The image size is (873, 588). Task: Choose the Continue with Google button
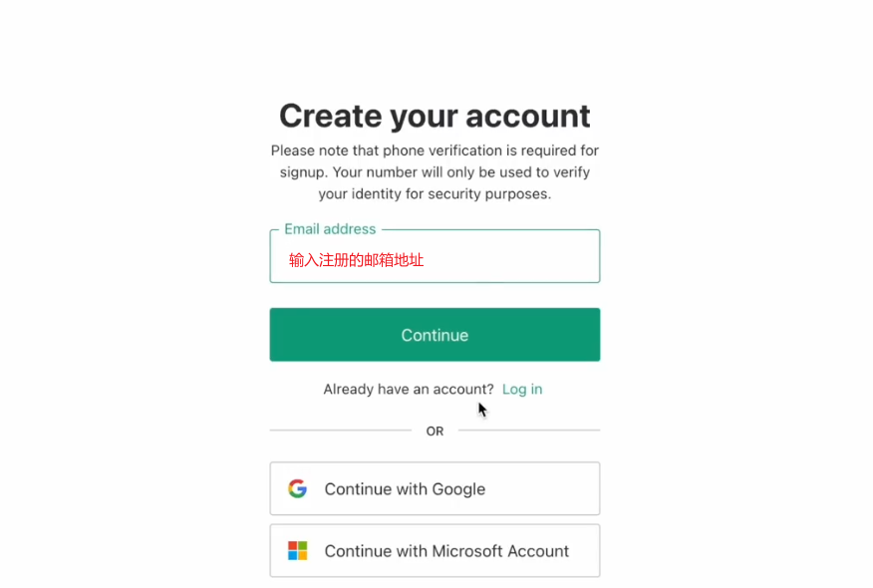coord(435,488)
